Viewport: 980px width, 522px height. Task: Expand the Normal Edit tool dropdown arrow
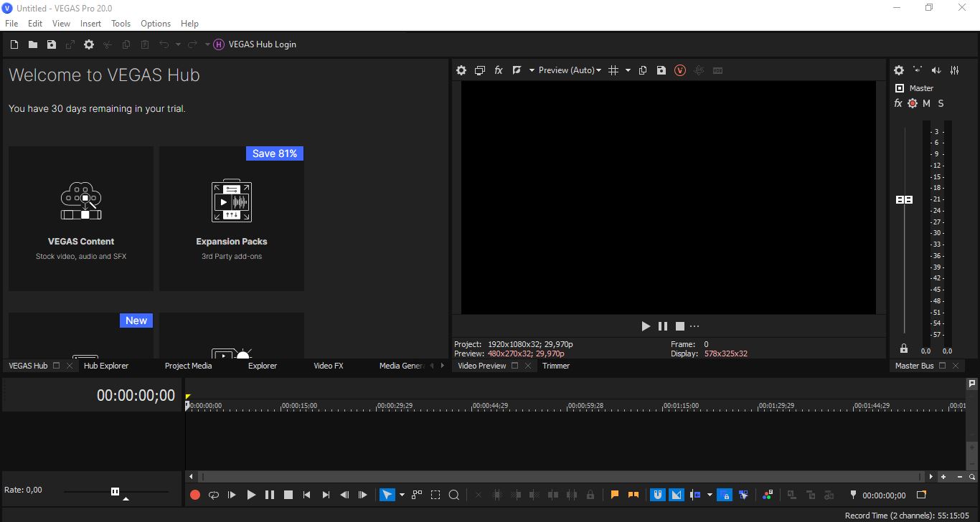pyautogui.click(x=402, y=495)
